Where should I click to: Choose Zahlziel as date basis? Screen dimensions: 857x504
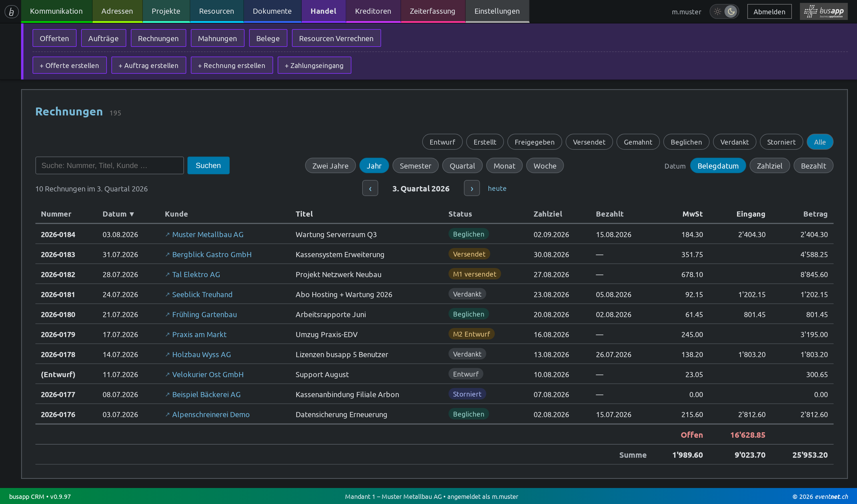coord(769,166)
